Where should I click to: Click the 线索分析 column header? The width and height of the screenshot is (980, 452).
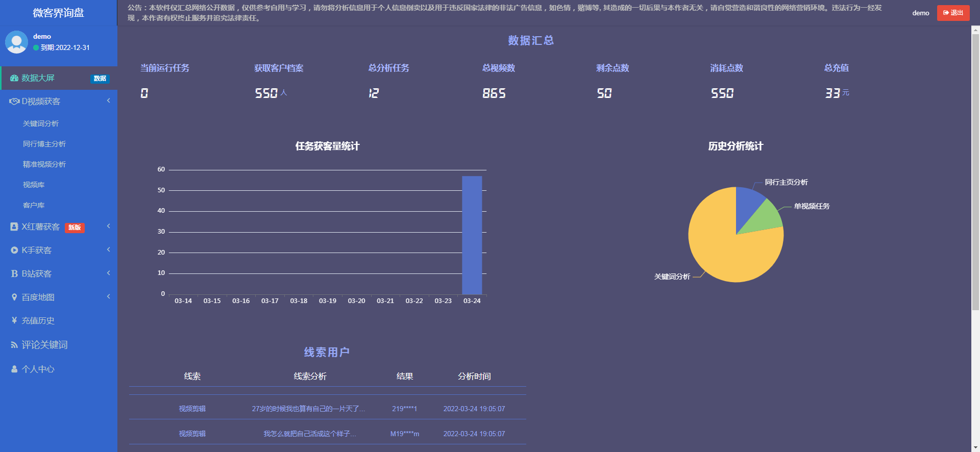310,376
